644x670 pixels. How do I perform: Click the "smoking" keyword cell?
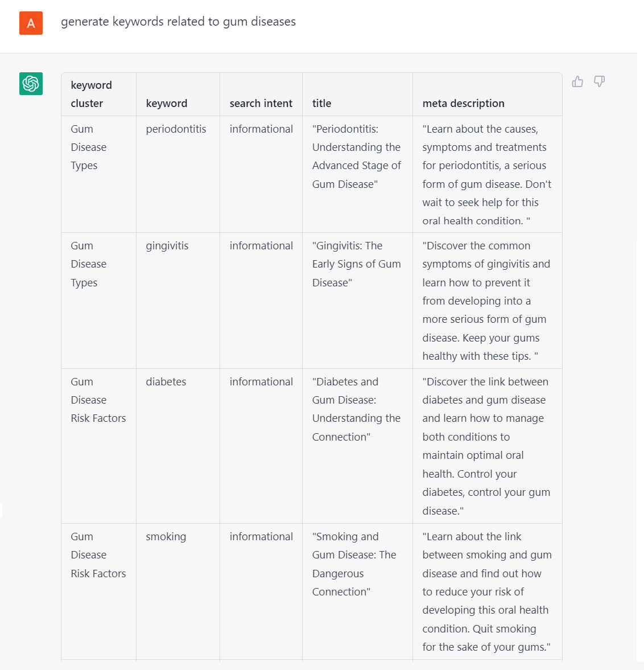pyautogui.click(x=166, y=537)
